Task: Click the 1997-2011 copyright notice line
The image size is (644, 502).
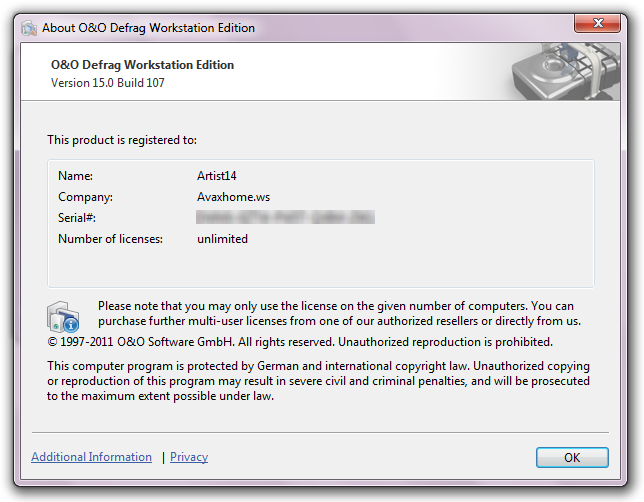Action: coord(300,341)
